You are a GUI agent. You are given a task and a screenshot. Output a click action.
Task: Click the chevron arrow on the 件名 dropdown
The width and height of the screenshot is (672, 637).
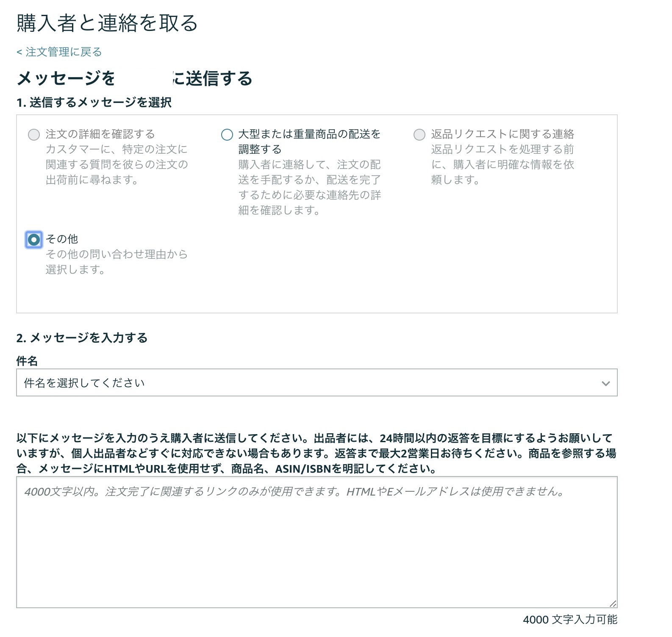click(605, 383)
